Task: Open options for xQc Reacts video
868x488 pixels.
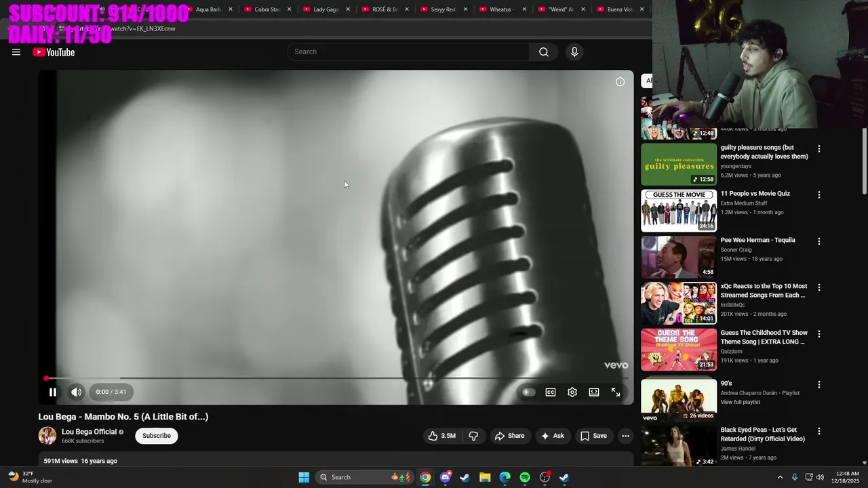Action: (818, 287)
